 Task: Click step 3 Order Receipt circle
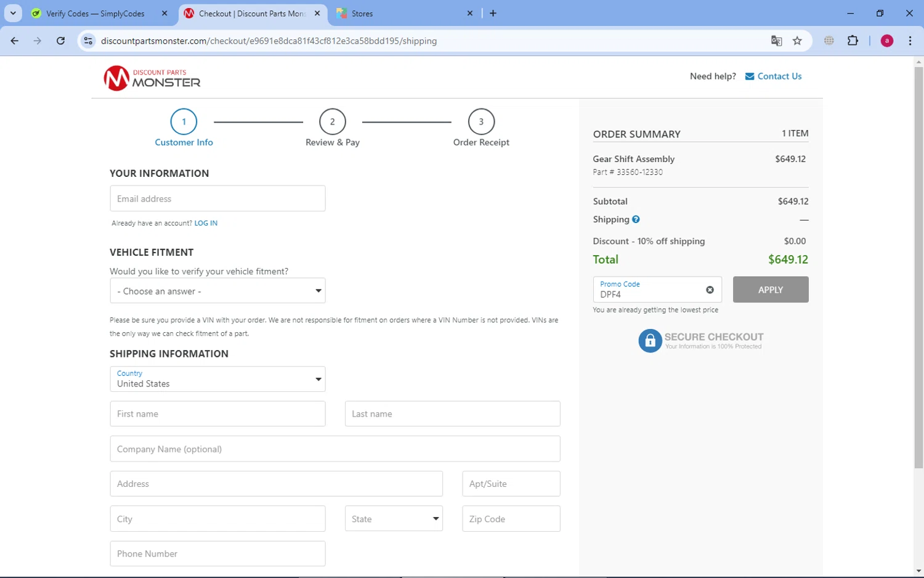coord(481,121)
